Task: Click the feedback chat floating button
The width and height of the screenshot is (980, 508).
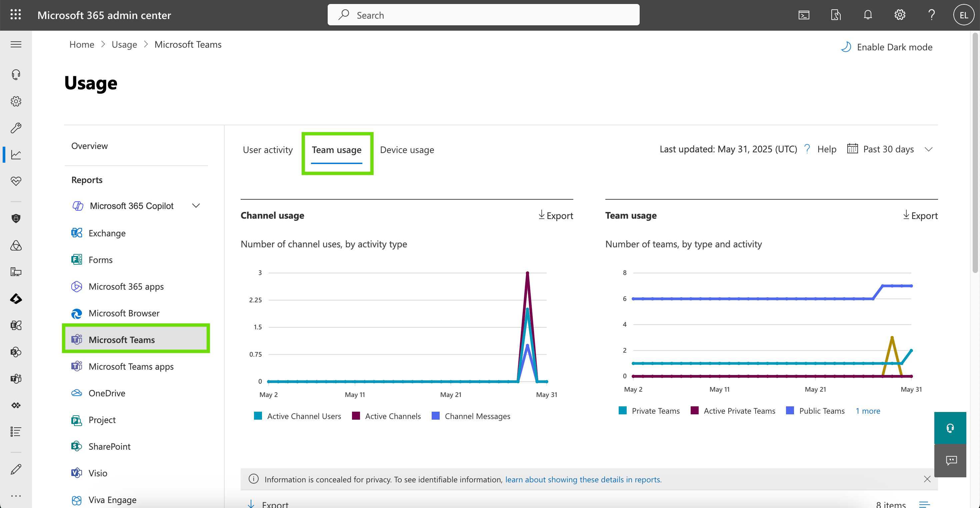Action: point(950,460)
